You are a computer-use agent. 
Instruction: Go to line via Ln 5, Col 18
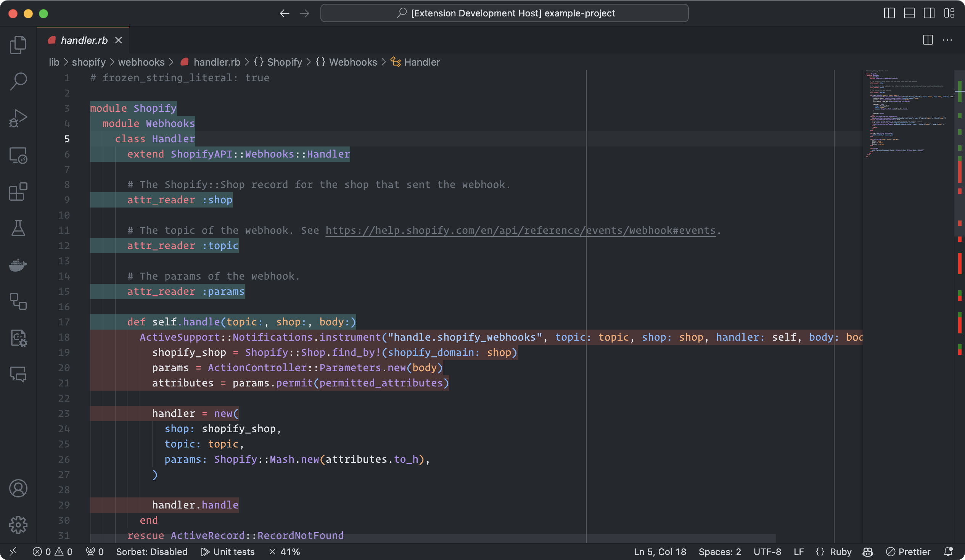coord(660,552)
